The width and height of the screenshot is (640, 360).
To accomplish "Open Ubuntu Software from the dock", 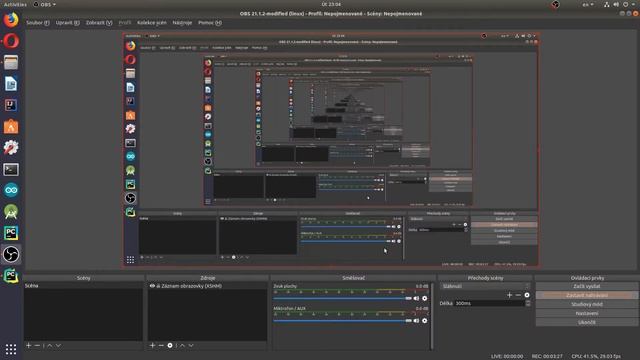I will click(11, 127).
